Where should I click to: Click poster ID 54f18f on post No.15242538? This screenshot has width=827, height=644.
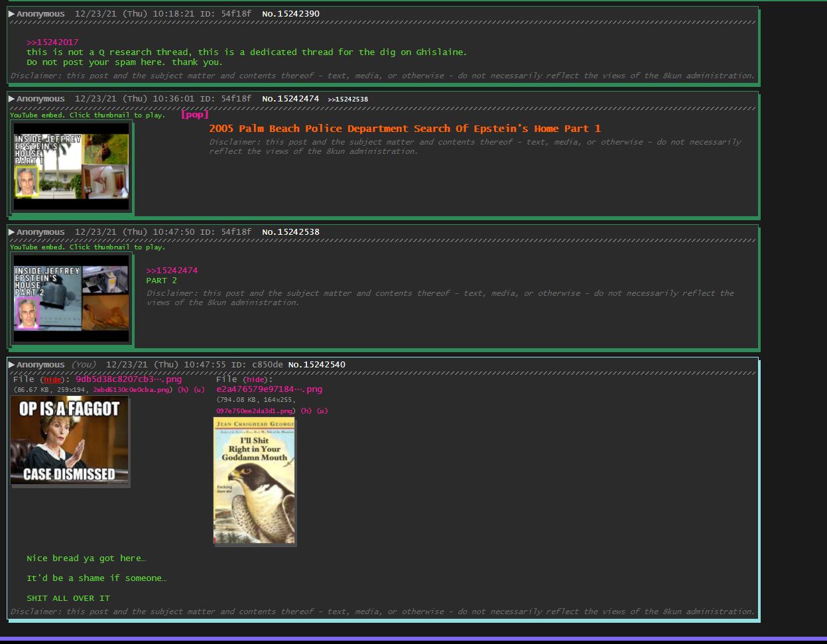tap(236, 232)
